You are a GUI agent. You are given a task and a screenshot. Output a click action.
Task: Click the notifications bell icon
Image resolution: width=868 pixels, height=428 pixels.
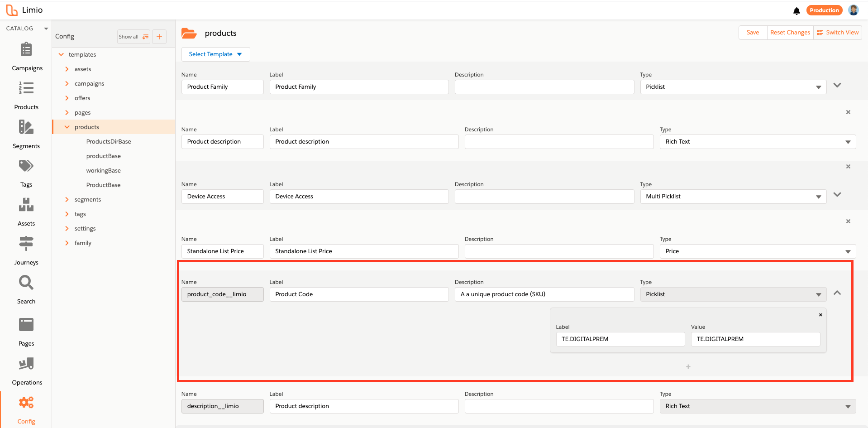pyautogui.click(x=796, y=11)
